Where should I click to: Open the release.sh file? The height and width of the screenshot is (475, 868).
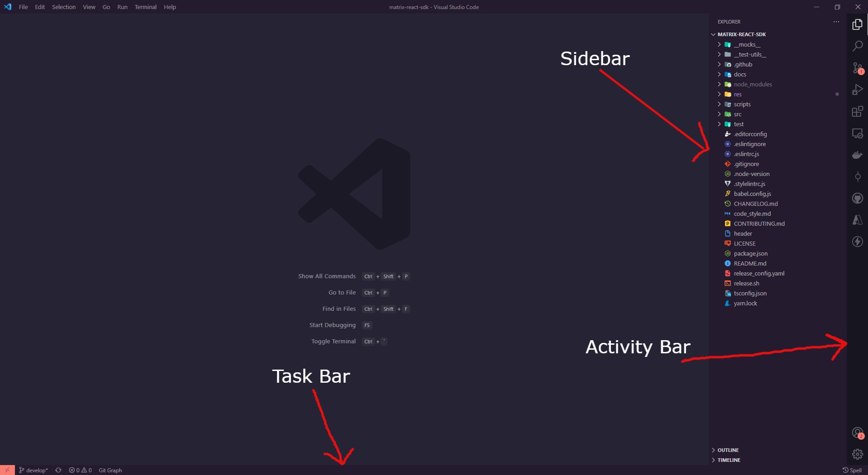[777, 283]
